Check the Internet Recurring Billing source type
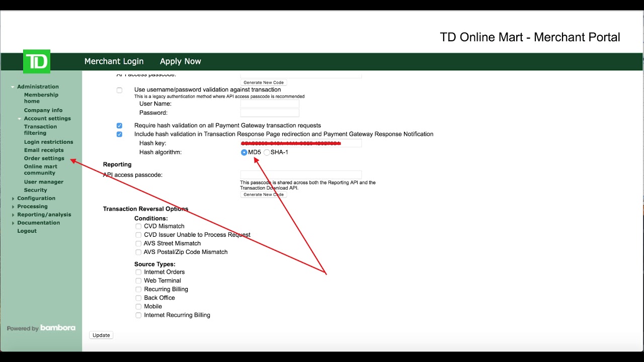 (138, 315)
